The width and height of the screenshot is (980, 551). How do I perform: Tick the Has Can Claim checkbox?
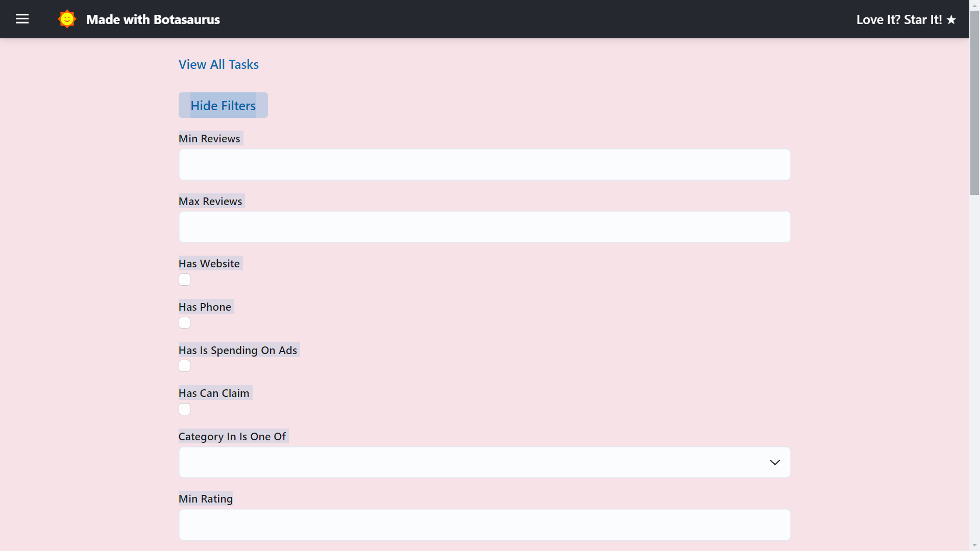(184, 409)
